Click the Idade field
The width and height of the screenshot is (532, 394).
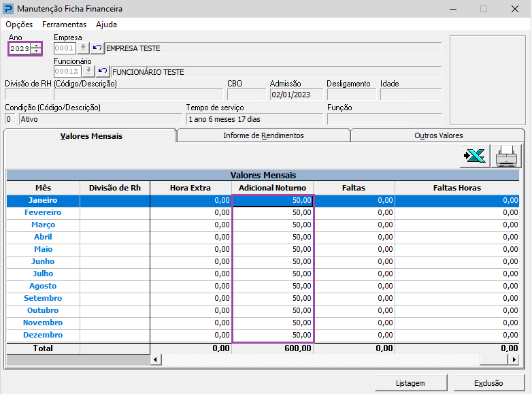[411, 95]
